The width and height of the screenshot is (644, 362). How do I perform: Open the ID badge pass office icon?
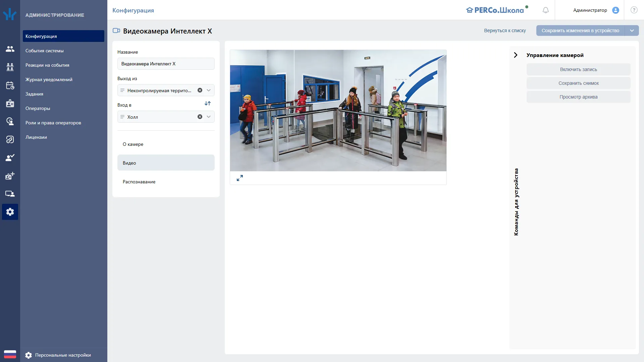tap(10, 103)
